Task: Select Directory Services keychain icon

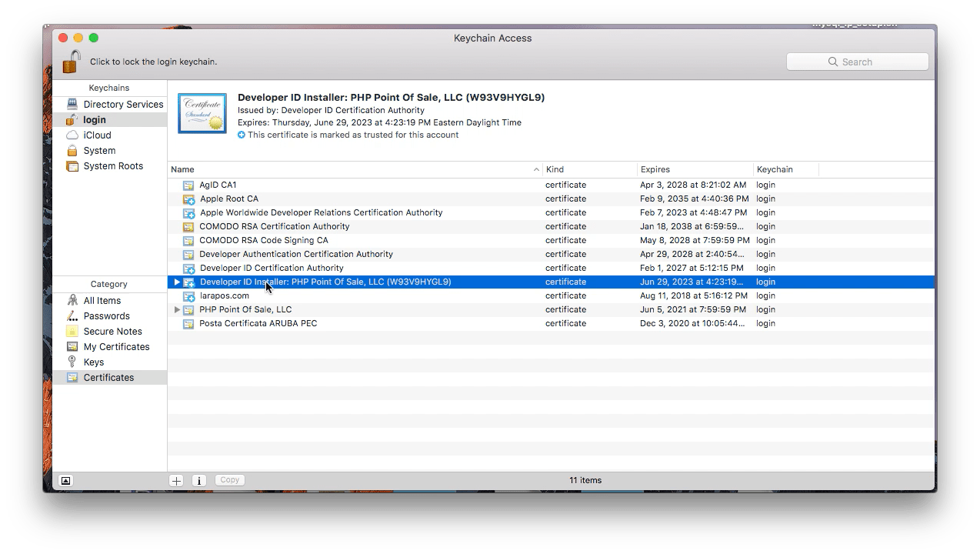Action: pyautogui.click(x=72, y=104)
